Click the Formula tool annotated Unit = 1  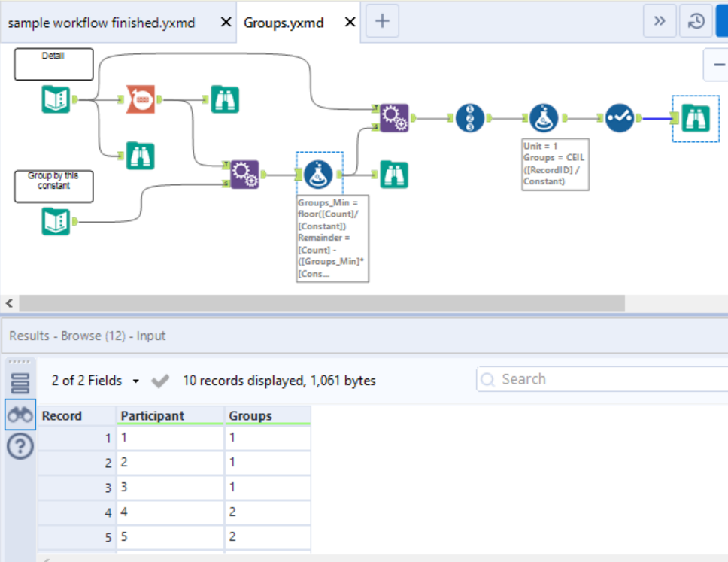(x=545, y=118)
